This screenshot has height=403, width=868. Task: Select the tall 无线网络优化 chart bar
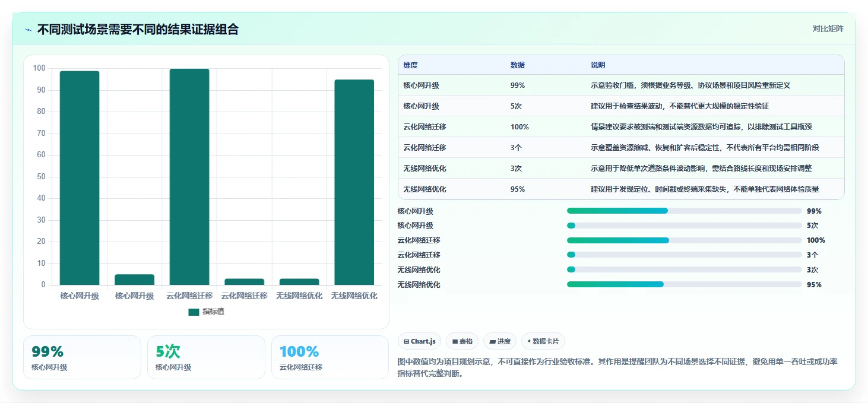tap(354, 182)
